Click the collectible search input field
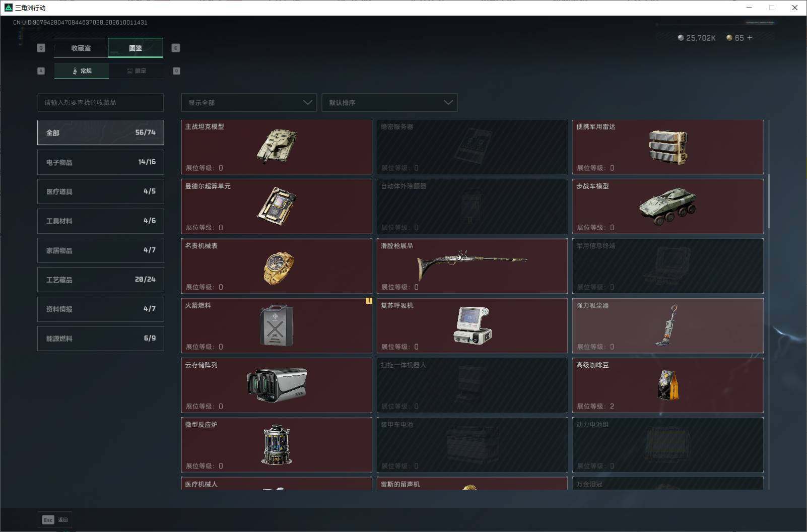Screen dimensions: 807x532 tap(101, 102)
